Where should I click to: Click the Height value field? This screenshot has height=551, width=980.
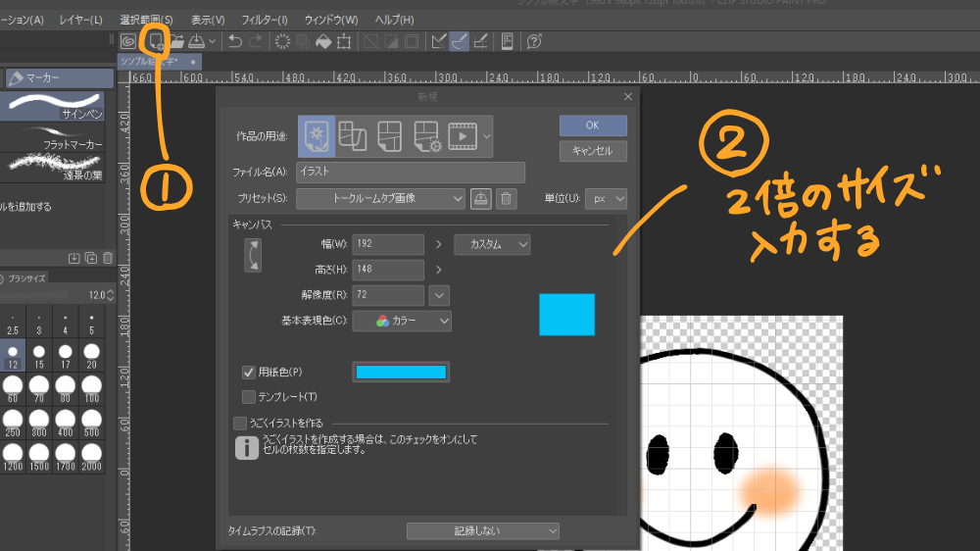tap(388, 270)
